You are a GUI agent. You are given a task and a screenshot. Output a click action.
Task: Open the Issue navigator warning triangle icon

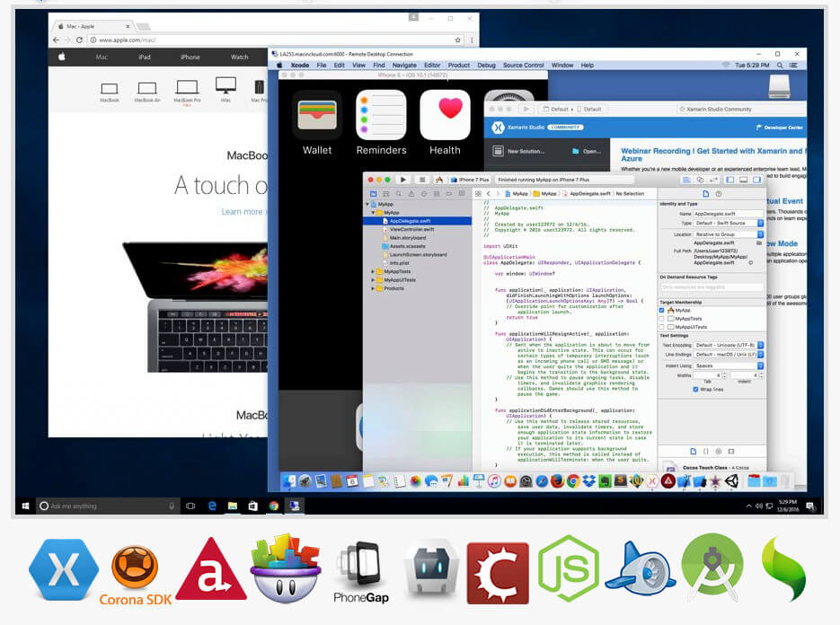coord(411,193)
